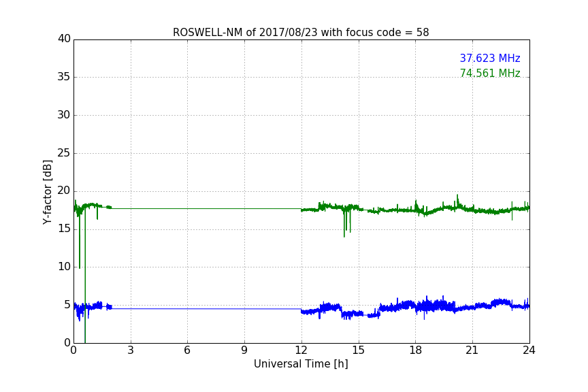The width and height of the screenshot is (588, 392).
Task: Click x-axis tick label 18
Action: click(x=416, y=350)
